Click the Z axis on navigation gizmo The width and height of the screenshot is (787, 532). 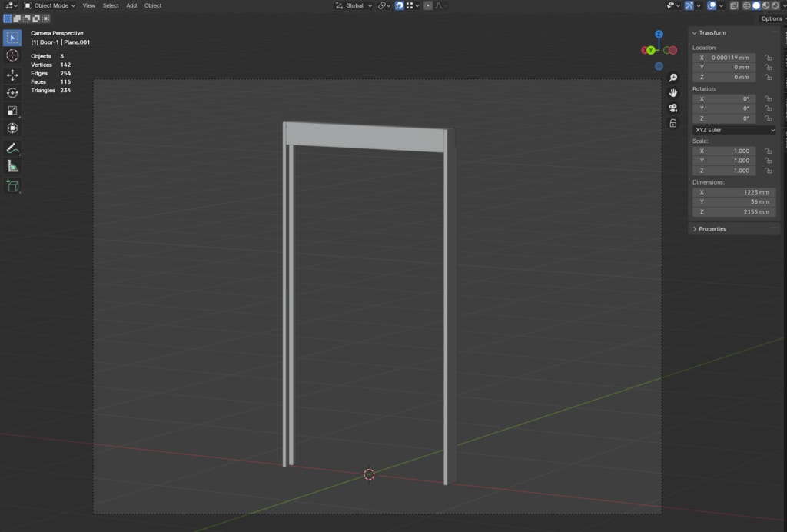click(659, 34)
